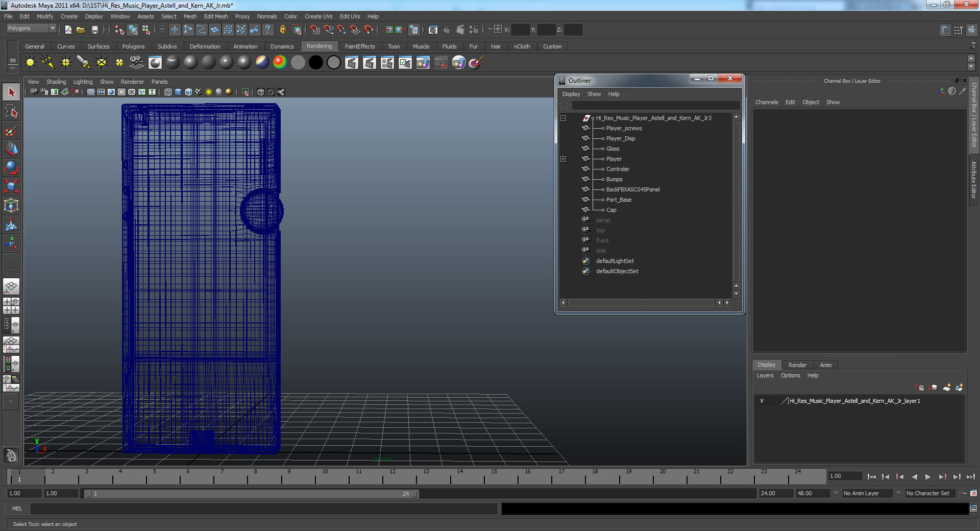Click the Outliner search text field

coord(655,106)
